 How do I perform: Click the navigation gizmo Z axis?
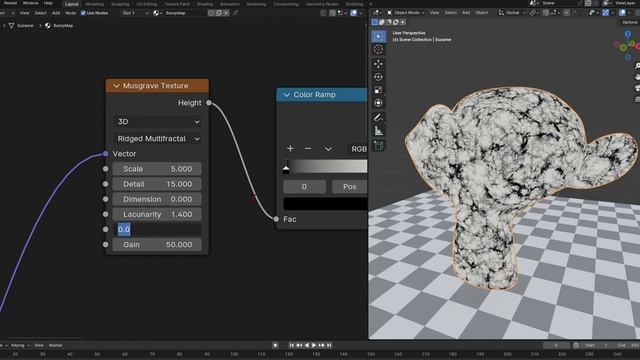[x=628, y=34]
